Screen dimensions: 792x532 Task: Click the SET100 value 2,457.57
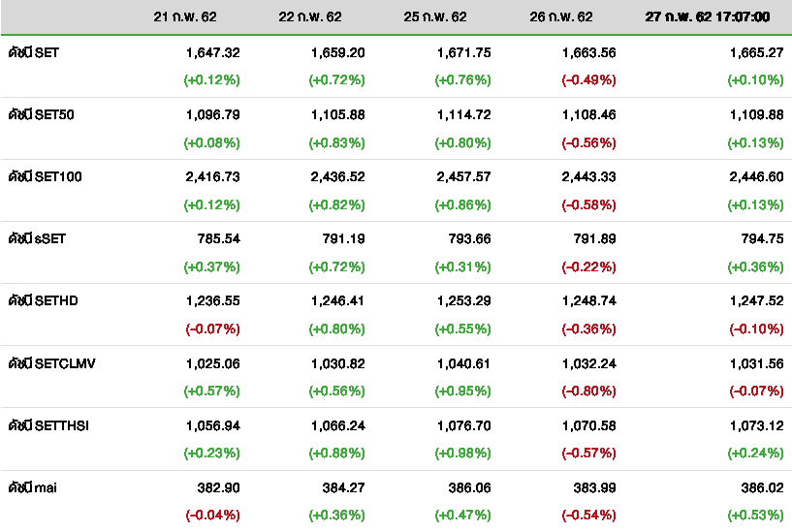(463, 176)
